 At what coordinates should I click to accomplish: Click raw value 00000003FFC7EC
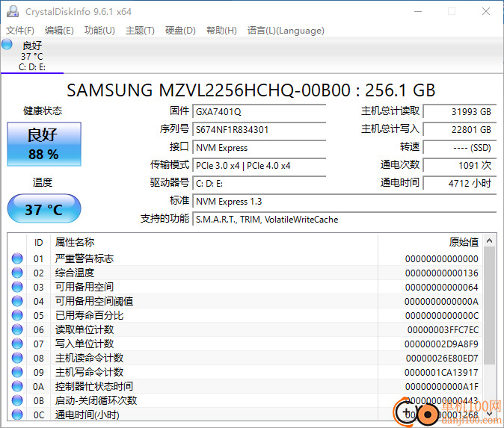443,329
